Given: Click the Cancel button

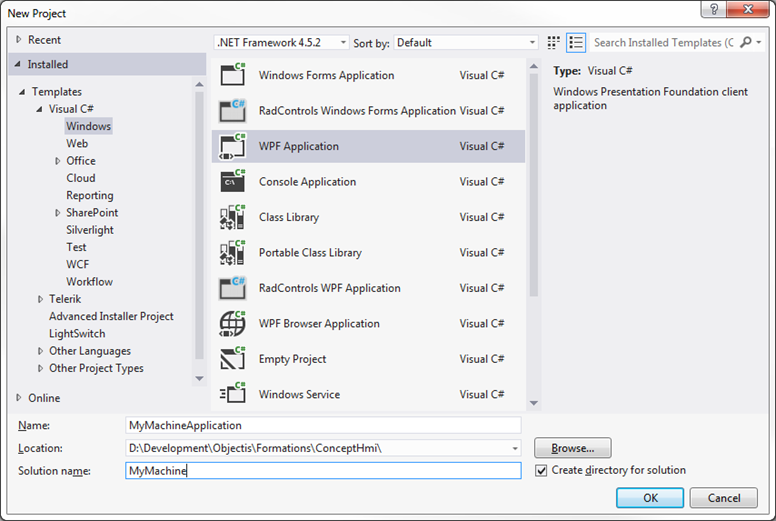Looking at the screenshot, I should [x=724, y=498].
